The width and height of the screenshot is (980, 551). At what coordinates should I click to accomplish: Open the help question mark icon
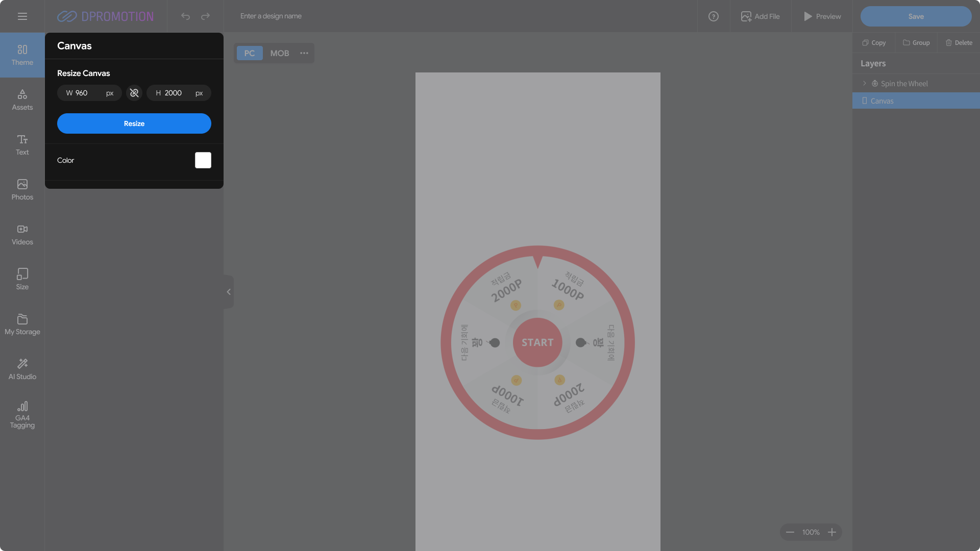tap(713, 16)
